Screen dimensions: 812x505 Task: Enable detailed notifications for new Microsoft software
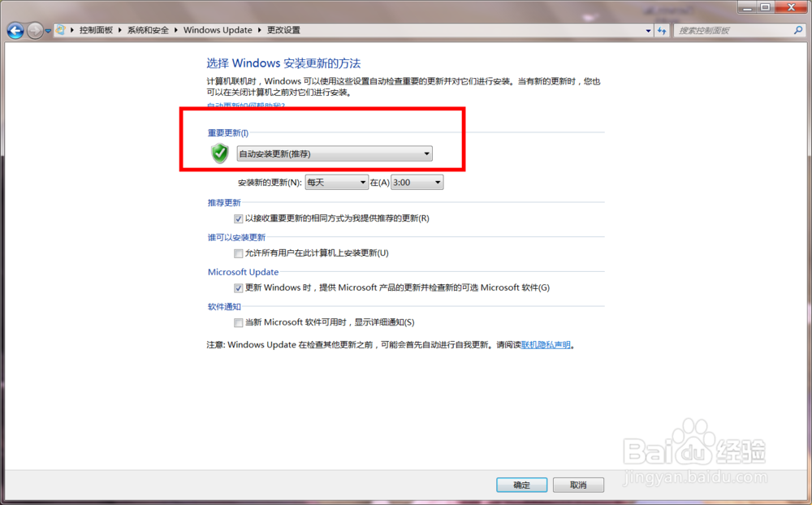coord(238,322)
